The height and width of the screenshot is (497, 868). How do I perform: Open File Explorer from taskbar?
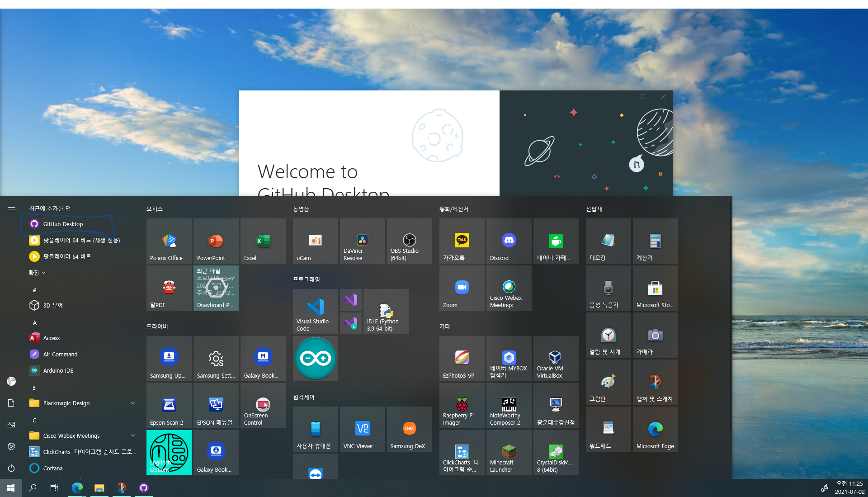(99, 488)
